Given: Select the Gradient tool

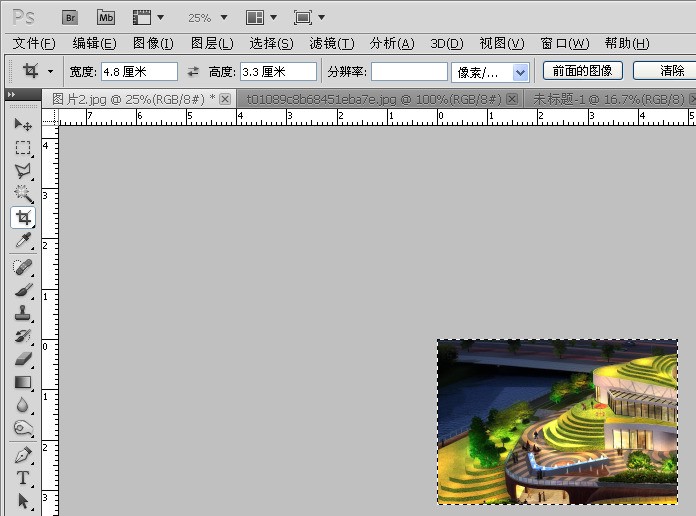Looking at the screenshot, I should [23, 382].
